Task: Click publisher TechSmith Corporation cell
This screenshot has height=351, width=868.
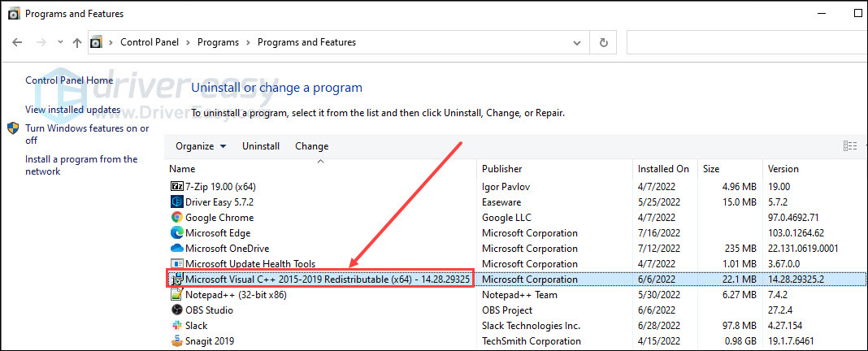Action: pos(532,341)
